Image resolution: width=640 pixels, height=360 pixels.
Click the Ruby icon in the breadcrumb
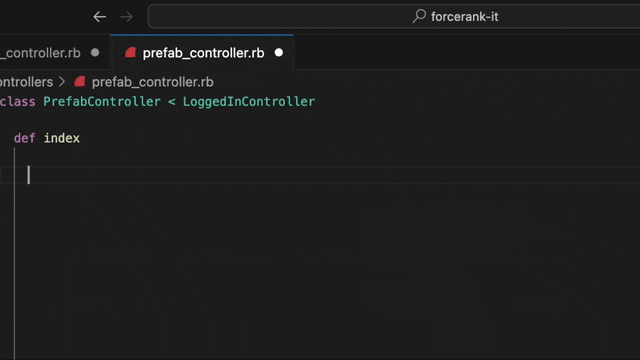click(x=80, y=82)
